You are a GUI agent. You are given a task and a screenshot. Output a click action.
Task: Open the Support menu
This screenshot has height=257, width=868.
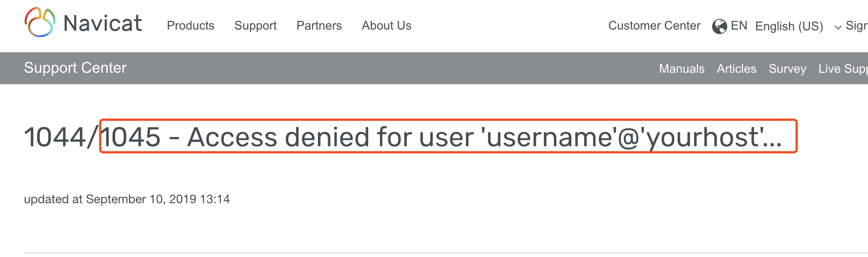pos(256,26)
